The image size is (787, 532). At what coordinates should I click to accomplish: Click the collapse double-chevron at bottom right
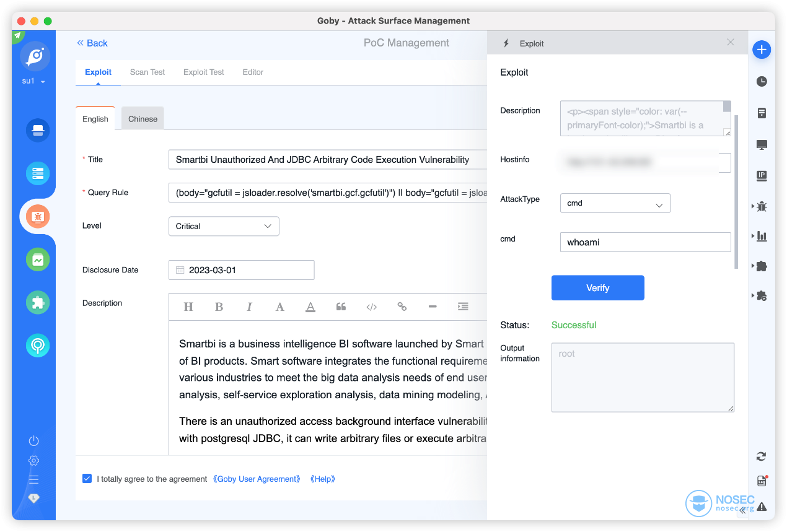(742, 511)
